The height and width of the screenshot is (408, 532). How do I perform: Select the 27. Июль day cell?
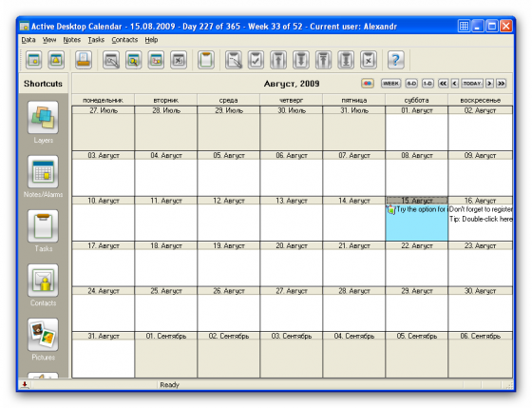coord(104,128)
